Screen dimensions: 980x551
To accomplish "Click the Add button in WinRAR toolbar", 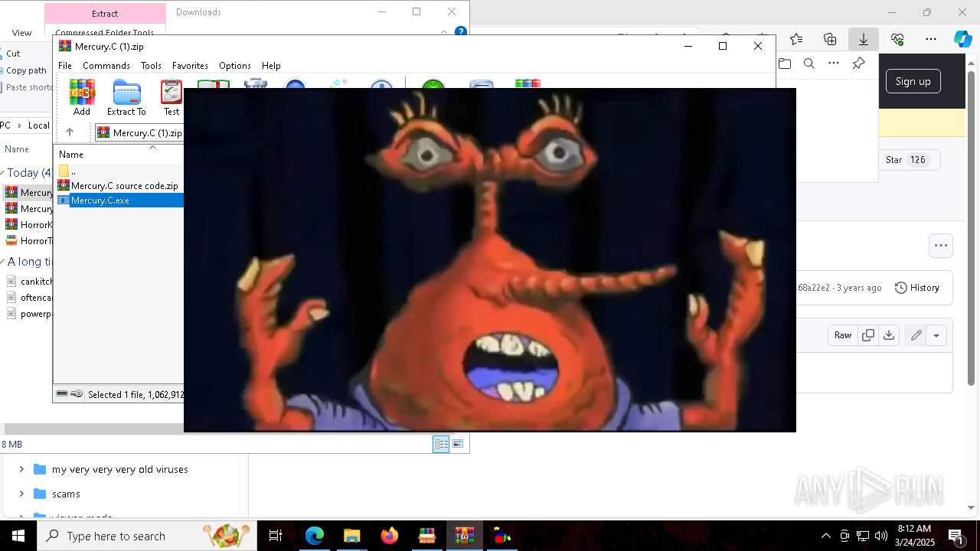I will [x=82, y=98].
